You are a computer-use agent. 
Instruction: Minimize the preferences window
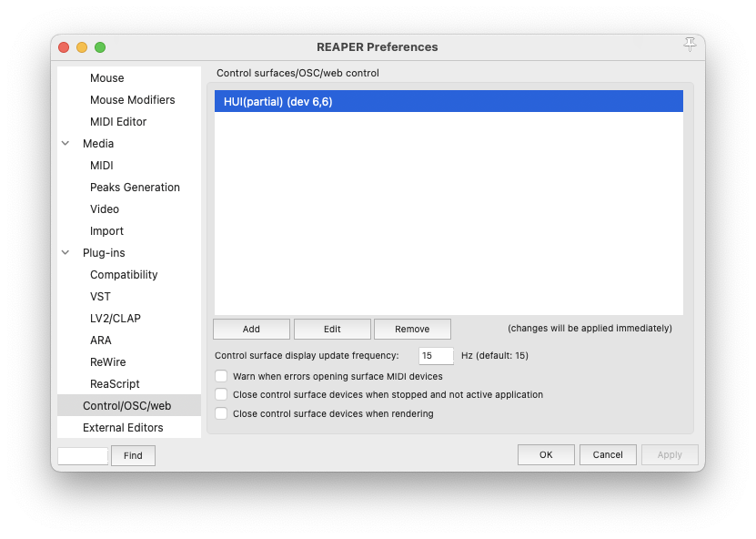(x=82, y=47)
